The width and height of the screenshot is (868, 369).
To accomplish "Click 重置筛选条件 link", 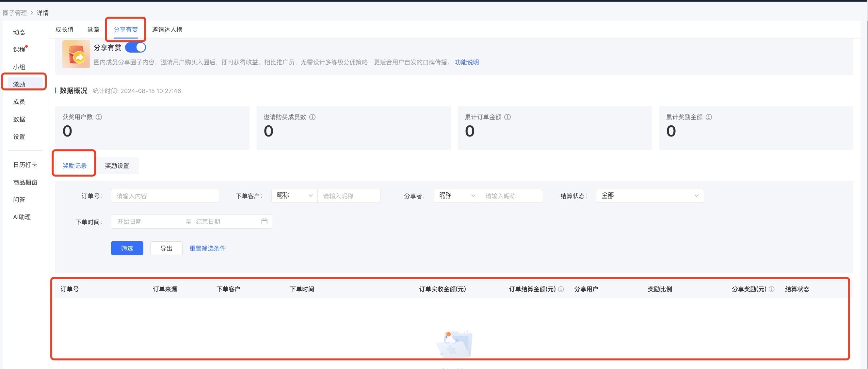I will (208, 249).
